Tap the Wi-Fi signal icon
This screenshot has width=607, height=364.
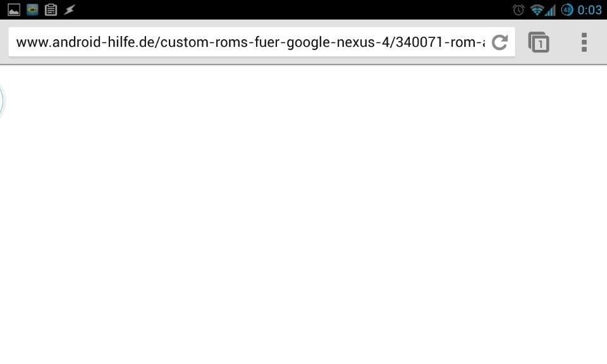point(537,10)
